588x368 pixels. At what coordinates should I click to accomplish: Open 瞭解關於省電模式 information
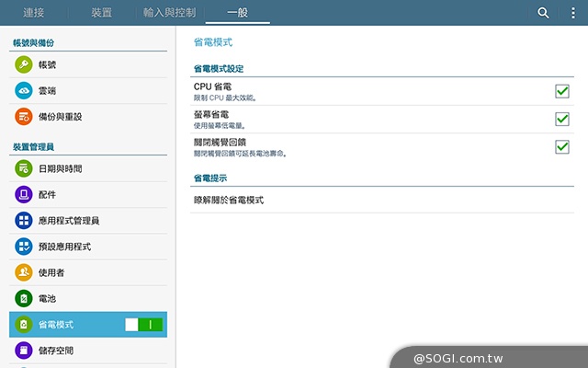[228, 200]
